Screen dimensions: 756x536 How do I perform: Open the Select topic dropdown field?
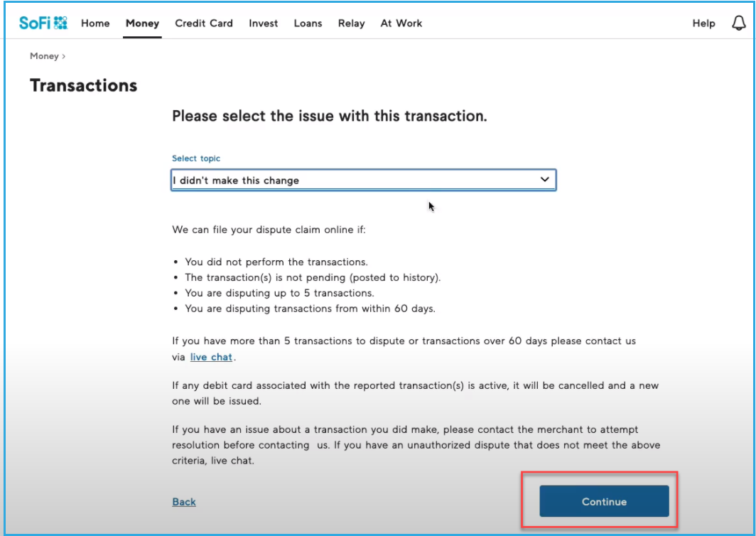[x=355, y=181]
